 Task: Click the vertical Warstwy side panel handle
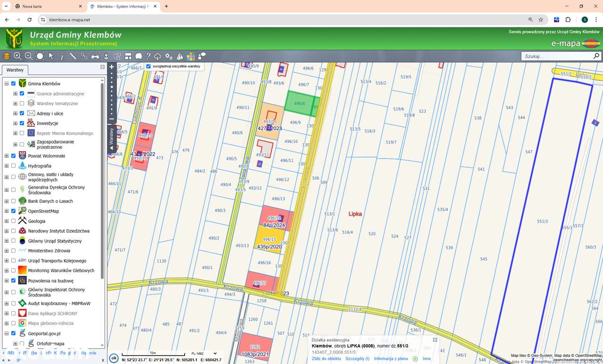coord(112,139)
